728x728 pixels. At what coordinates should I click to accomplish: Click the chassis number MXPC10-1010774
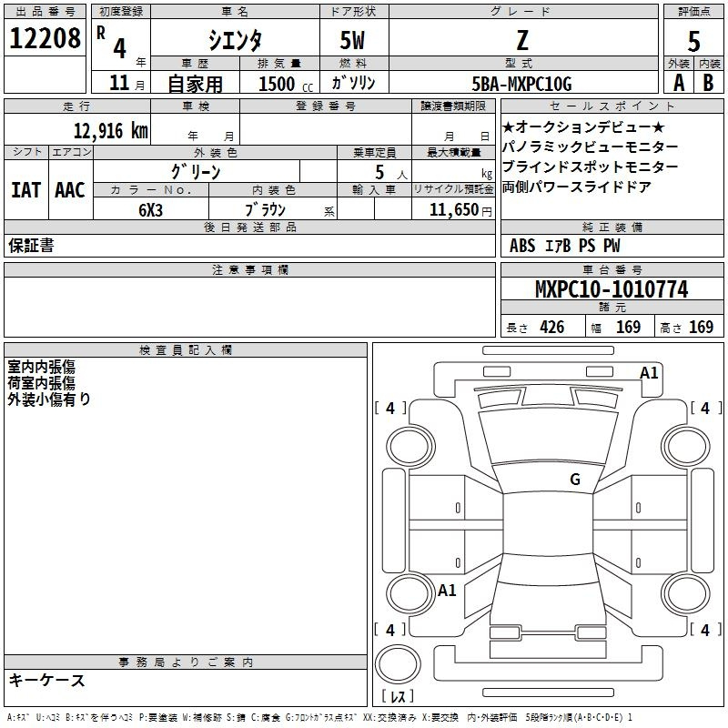pos(611,290)
